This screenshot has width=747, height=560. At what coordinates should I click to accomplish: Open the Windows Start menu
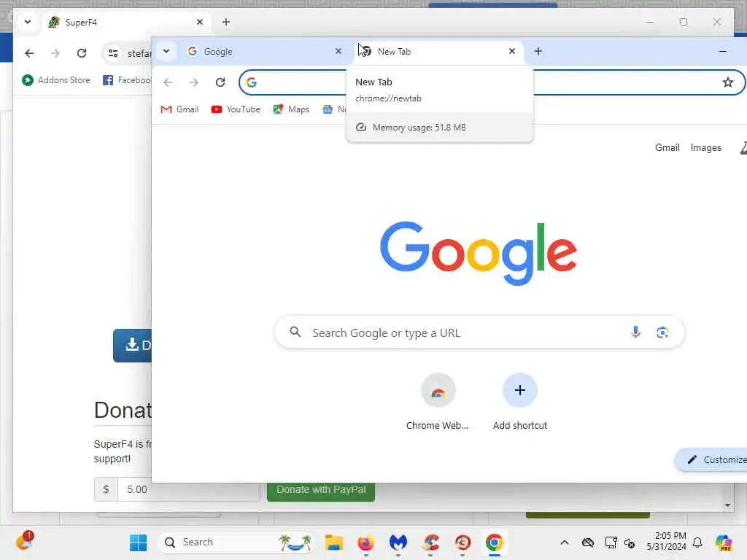coord(138,542)
